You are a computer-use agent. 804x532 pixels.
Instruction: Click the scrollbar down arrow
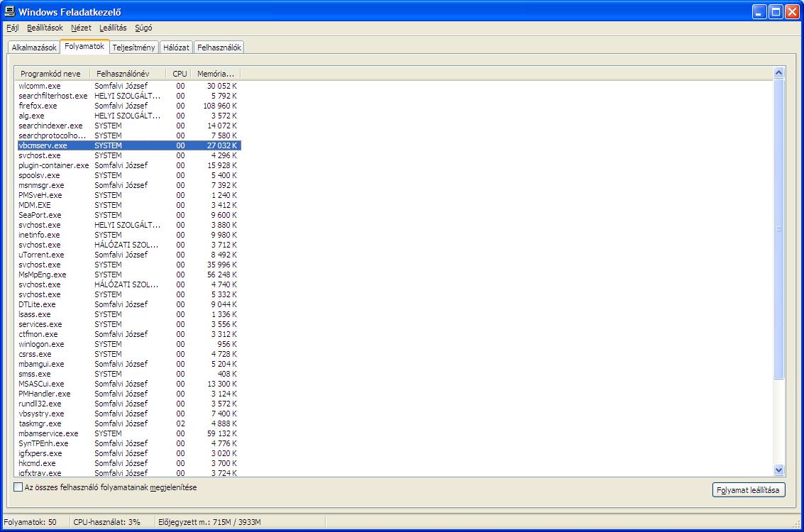(x=779, y=470)
